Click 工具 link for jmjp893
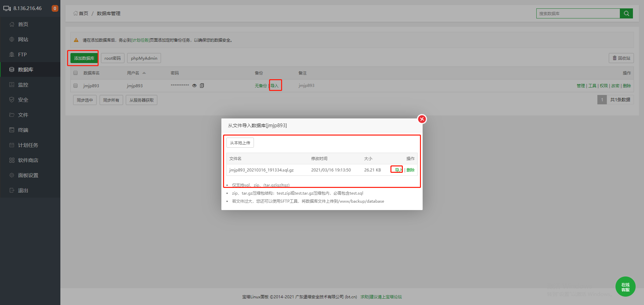Image resolution: width=644 pixels, height=305 pixels. (x=592, y=86)
